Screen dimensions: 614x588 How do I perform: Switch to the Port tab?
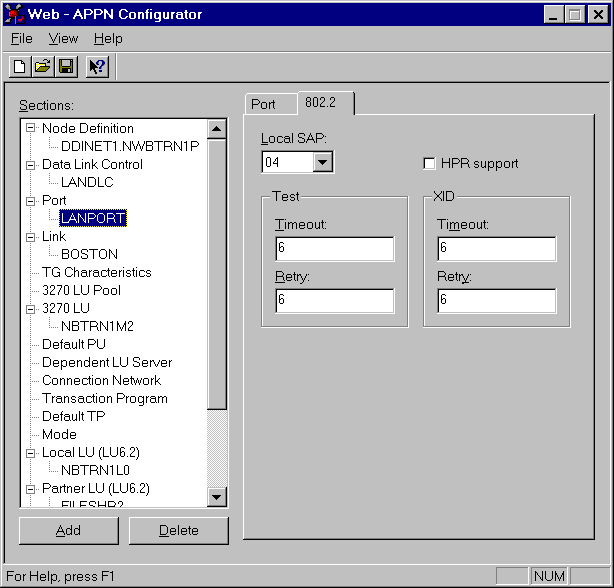point(264,104)
